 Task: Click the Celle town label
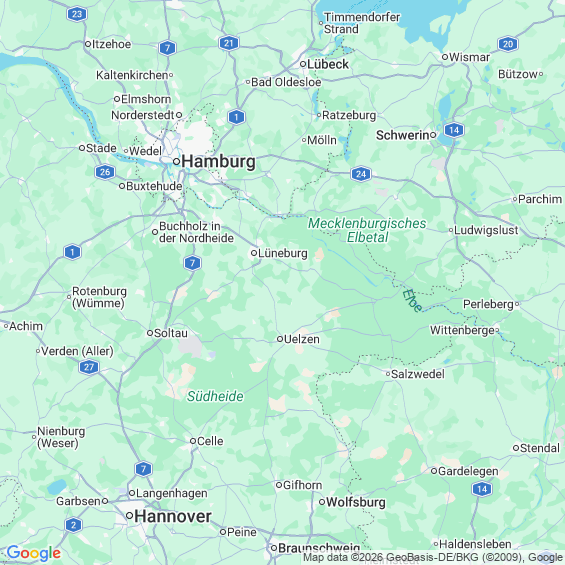coord(210,441)
